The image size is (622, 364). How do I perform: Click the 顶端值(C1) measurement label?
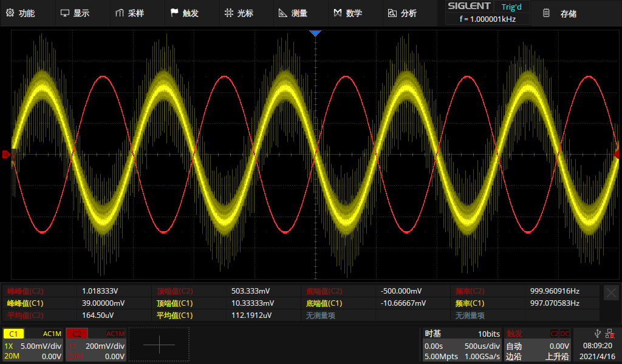click(x=174, y=303)
